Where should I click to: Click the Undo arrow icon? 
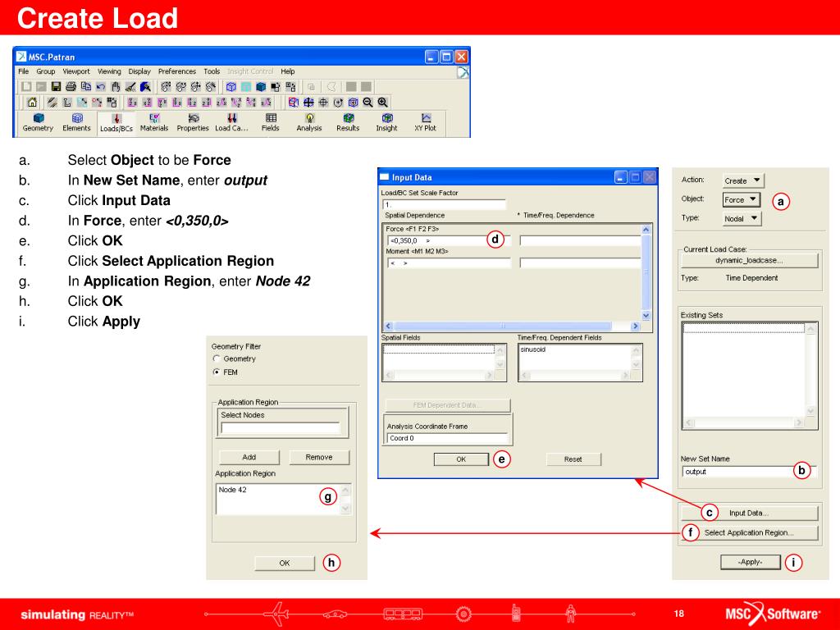(x=101, y=86)
